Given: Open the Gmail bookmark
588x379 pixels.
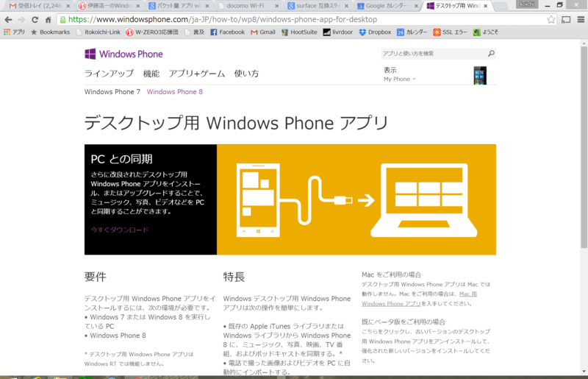Looking at the screenshot, I should [x=263, y=32].
